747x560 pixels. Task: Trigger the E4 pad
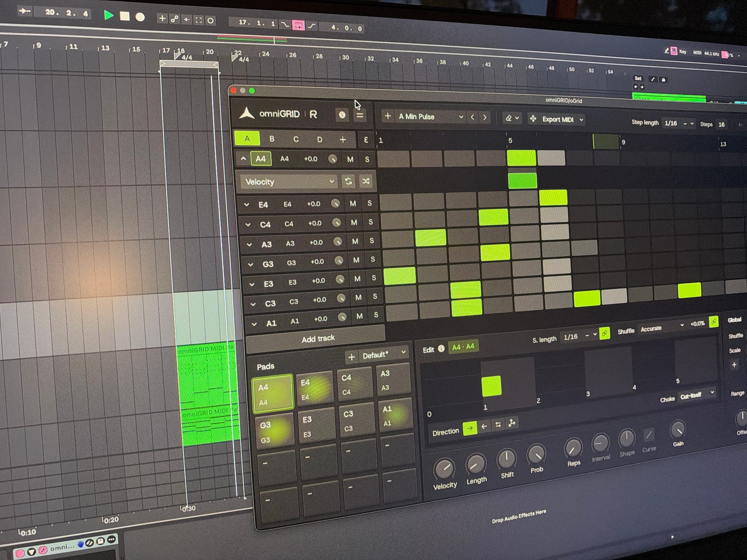[315, 388]
